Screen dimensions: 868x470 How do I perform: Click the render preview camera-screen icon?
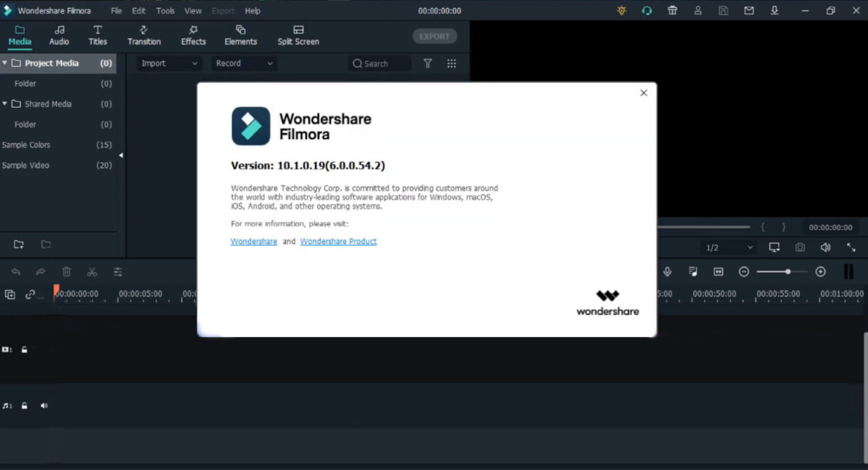(x=774, y=247)
